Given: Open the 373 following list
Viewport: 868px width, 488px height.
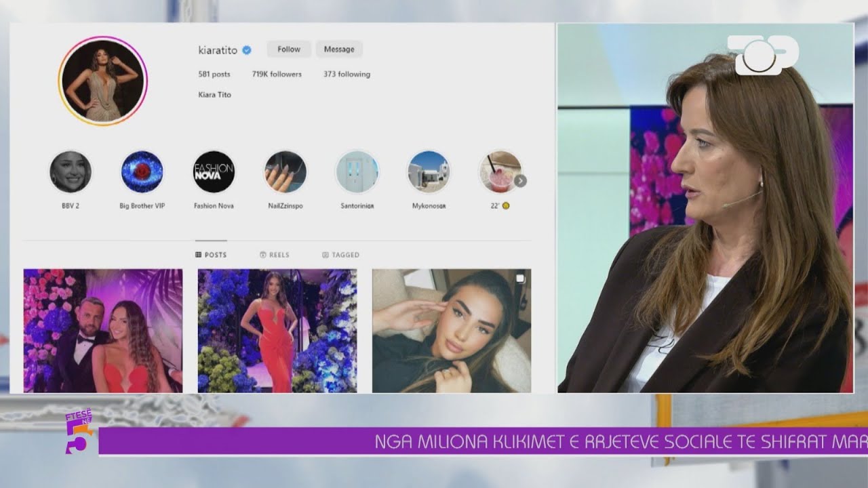Looking at the screenshot, I should pyautogui.click(x=347, y=74).
